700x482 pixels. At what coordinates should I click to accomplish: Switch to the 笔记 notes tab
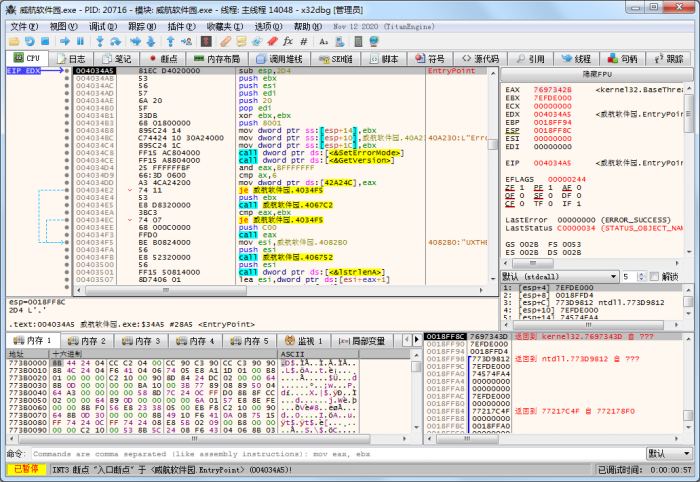[116, 59]
